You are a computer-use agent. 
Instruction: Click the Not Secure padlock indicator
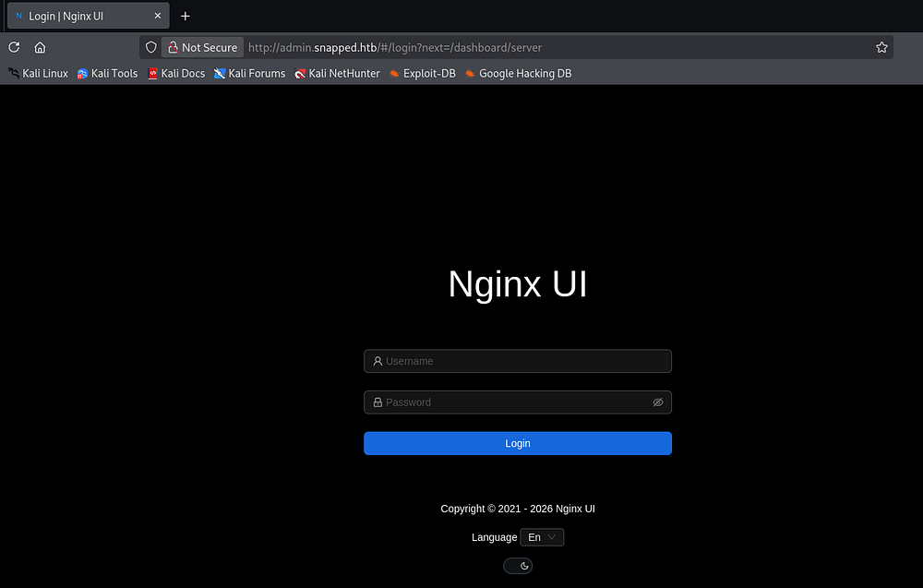pyautogui.click(x=202, y=47)
